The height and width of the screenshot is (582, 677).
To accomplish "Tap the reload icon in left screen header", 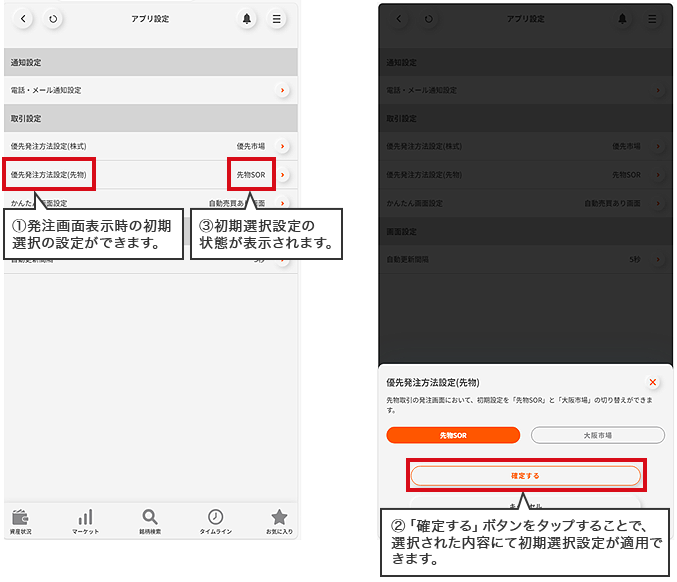I will click(x=53, y=19).
